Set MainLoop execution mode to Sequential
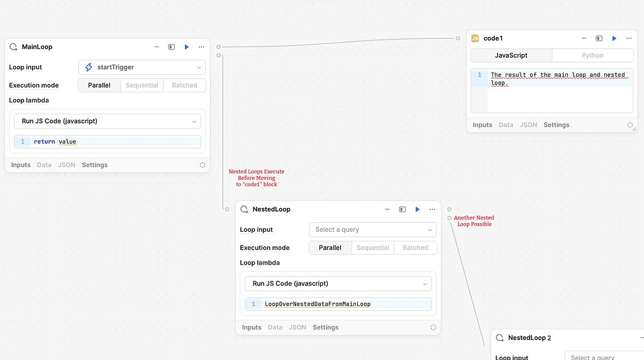The image size is (644, 360). click(142, 85)
